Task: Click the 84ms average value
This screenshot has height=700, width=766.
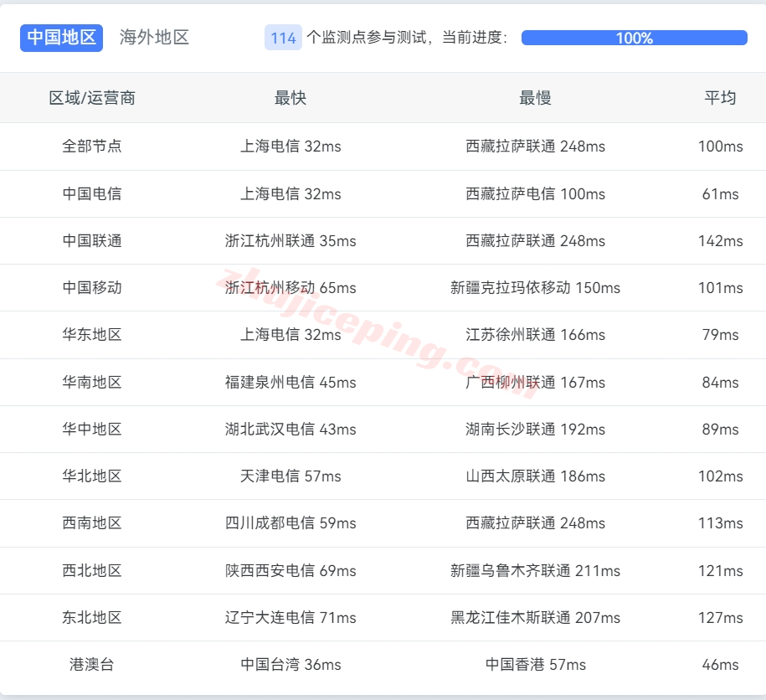Action: (x=720, y=383)
